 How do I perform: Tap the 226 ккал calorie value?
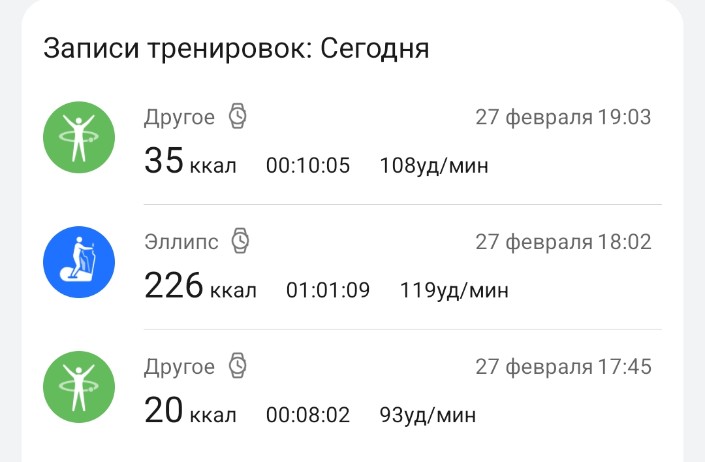point(200,288)
